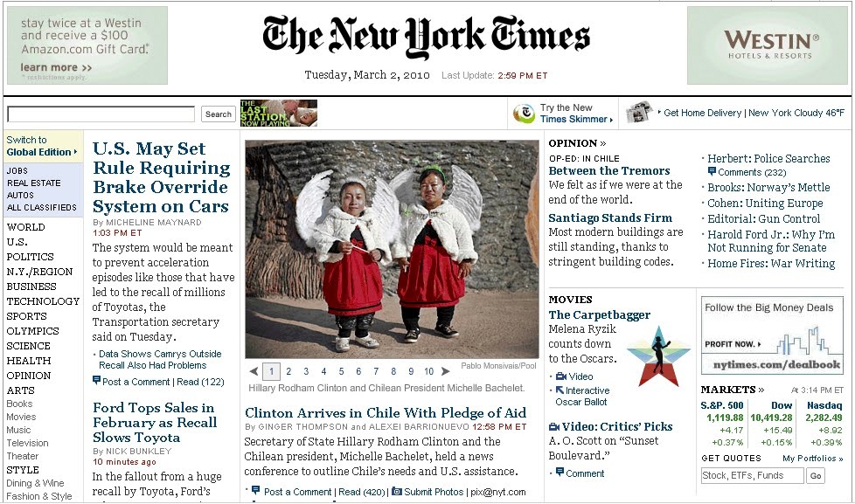This screenshot has height=504, width=855.
Task: Open the Clinton Arrives in Chile headline
Action: (386, 412)
